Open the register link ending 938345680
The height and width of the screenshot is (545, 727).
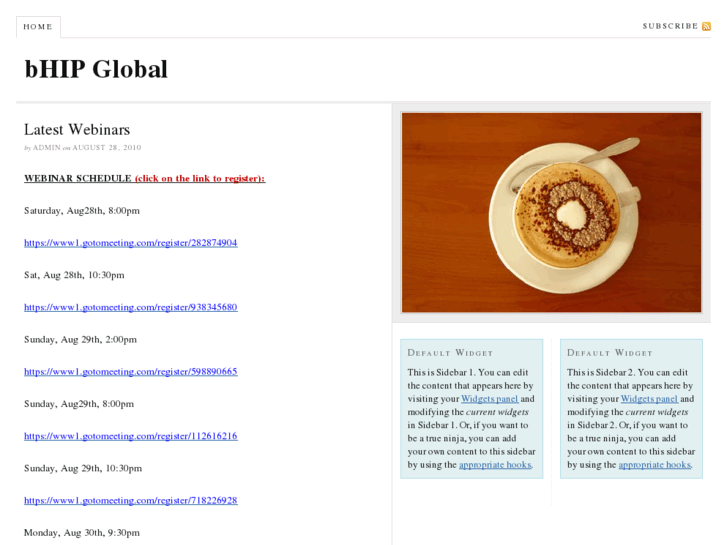pos(131,307)
